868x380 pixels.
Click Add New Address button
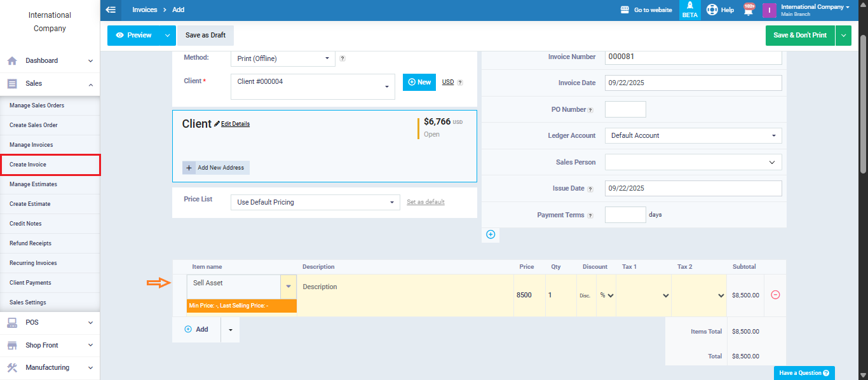coord(216,168)
